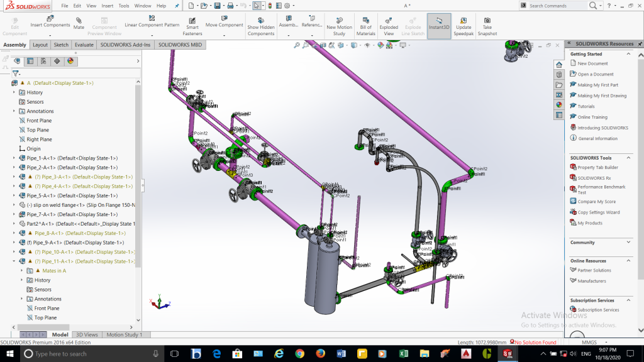Click Bill of Materials icon

[365, 20]
